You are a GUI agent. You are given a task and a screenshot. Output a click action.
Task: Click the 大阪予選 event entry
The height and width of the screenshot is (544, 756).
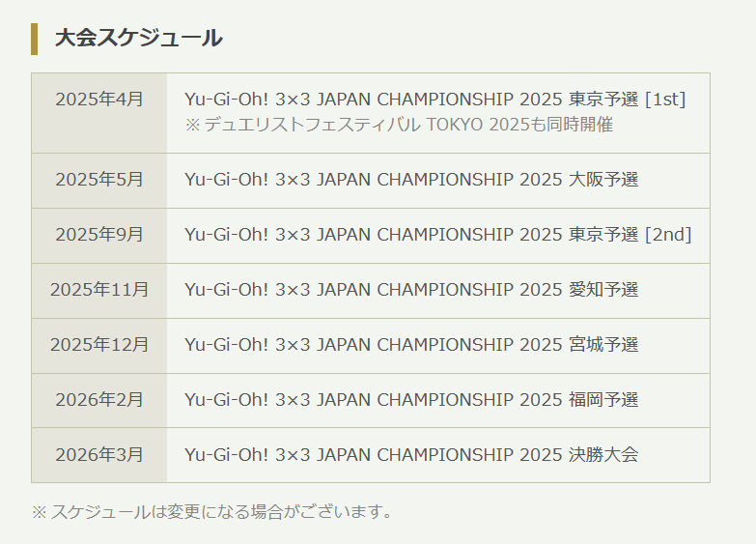(411, 180)
